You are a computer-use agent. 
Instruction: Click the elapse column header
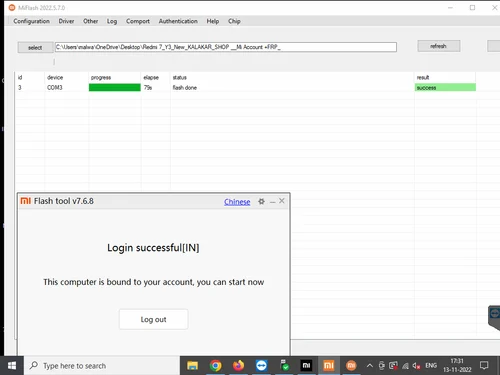pos(151,77)
